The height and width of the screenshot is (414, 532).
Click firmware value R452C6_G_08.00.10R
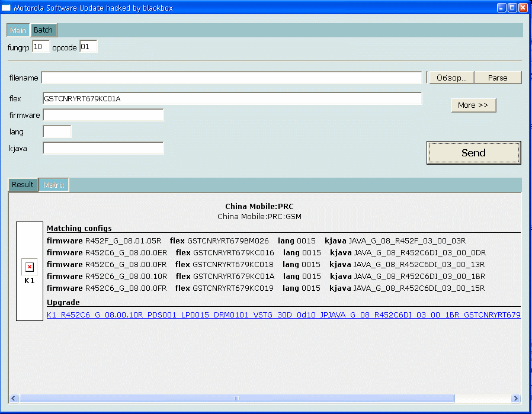(x=126, y=277)
